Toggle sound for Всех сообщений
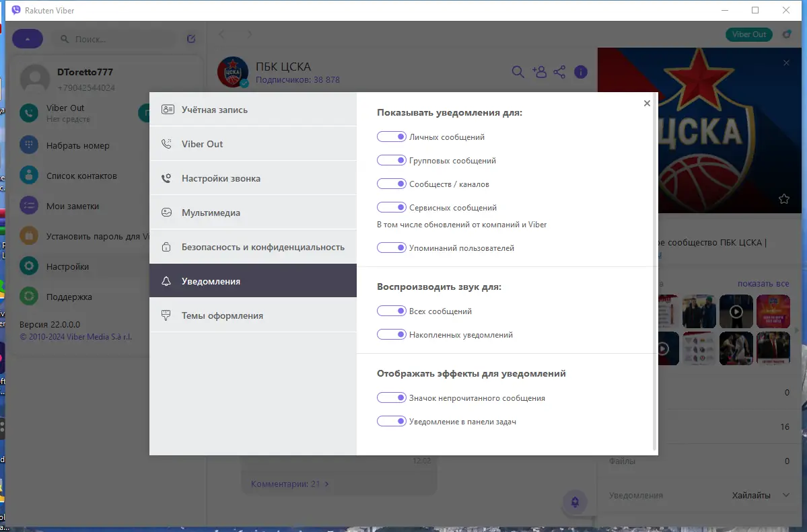Image resolution: width=807 pixels, height=532 pixels. point(391,311)
